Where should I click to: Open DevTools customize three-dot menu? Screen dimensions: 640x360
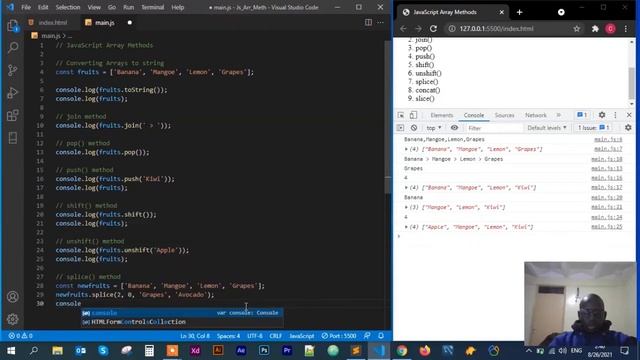pos(616,115)
